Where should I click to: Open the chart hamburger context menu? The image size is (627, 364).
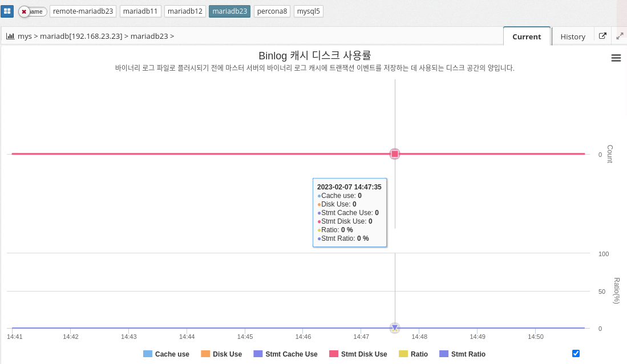pos(616,58)
